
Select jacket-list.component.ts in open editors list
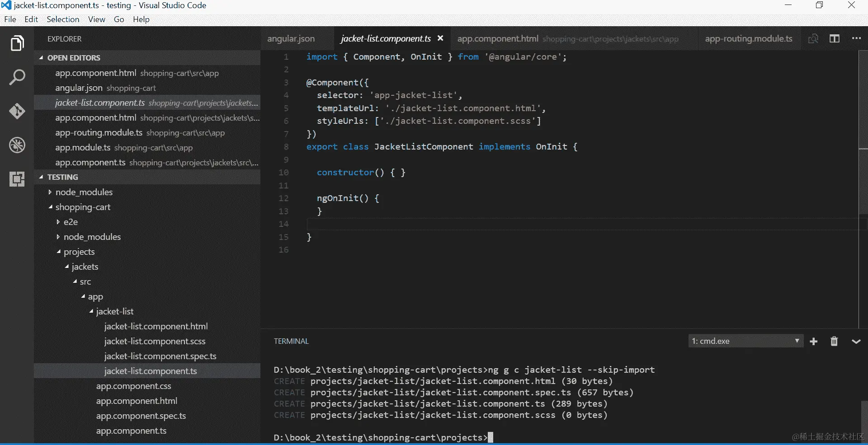(x=147, y=103)
